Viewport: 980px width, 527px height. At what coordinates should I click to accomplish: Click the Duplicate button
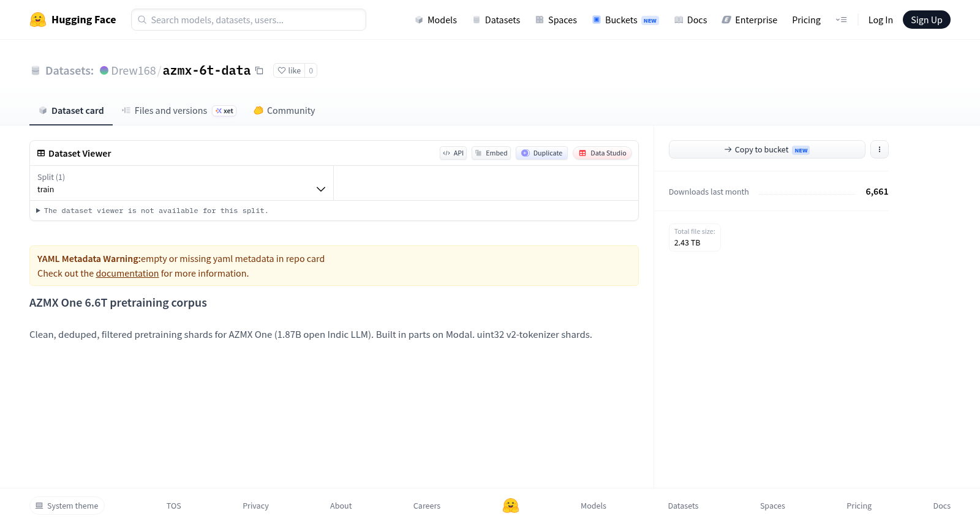[x=541, y=153]
